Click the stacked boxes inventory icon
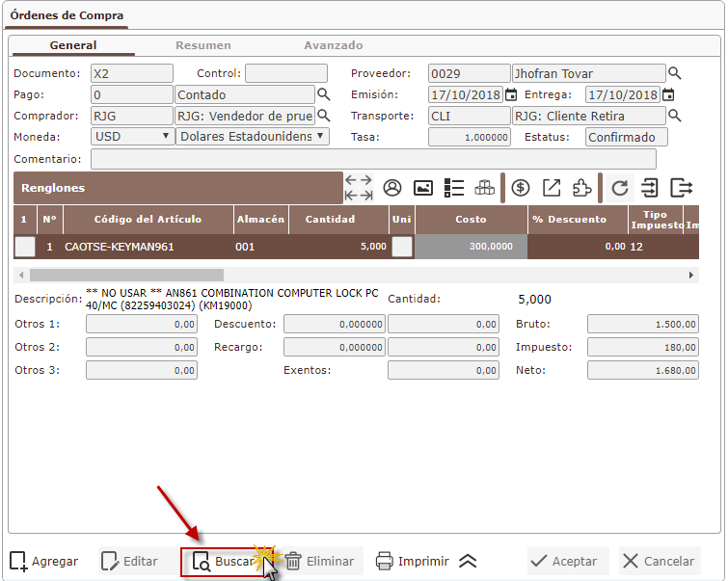The width and height of the screenshot is (728, 581). pyautogui.click(x=484, y=188)
